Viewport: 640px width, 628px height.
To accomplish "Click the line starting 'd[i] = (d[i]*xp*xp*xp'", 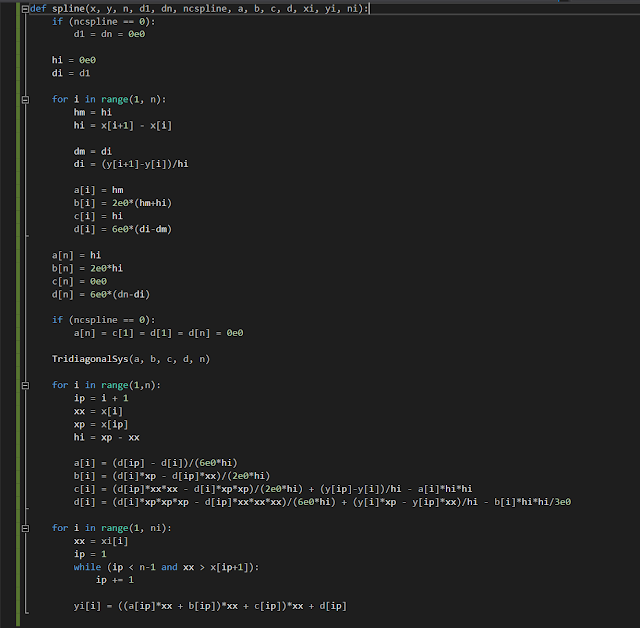I will [322, 502].
